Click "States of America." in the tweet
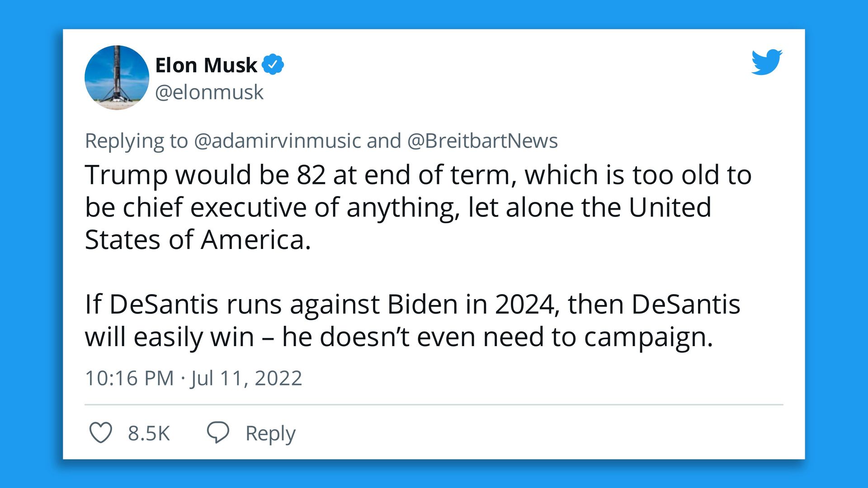Screen dimensions: 868x488 [198, 239]
